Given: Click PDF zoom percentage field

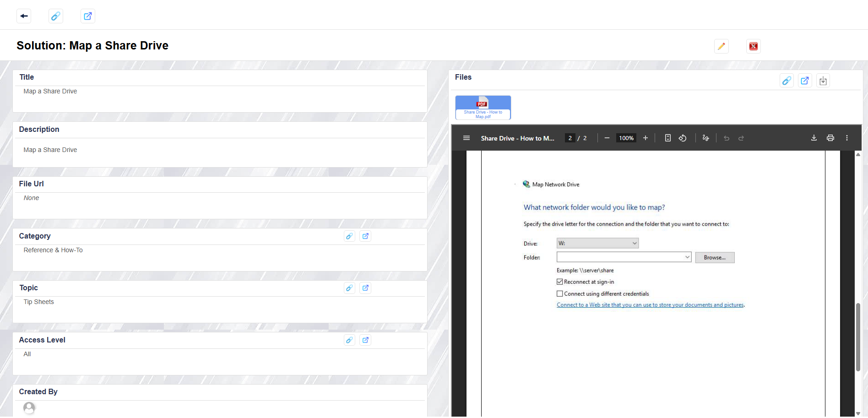Looking at the screenshot, I should (626, 138).
